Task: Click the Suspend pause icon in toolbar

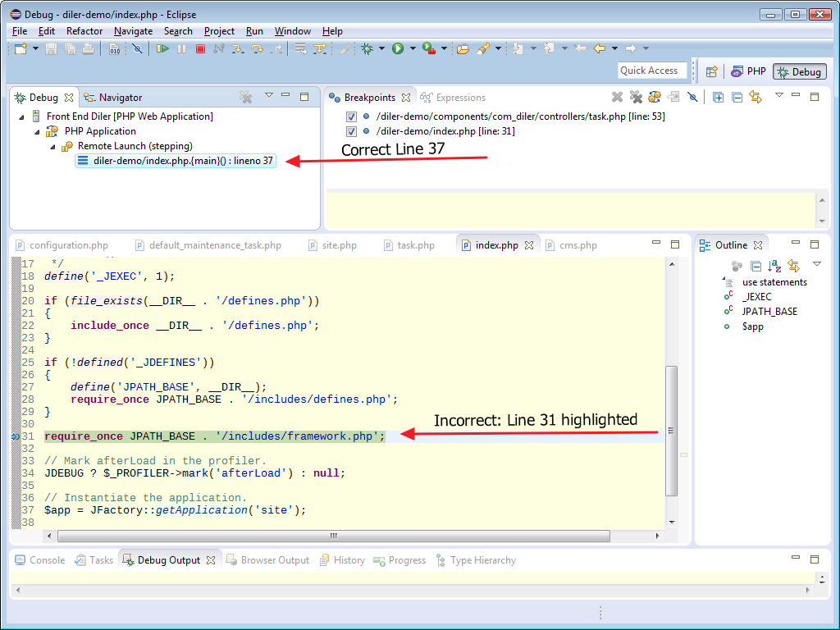Action: coord(181,48)
